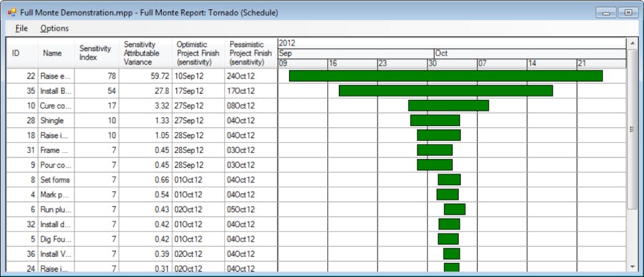This screenshot has height=277, width=644.
Task: Select the Cure co... row name cell
Action: point(56,105)
